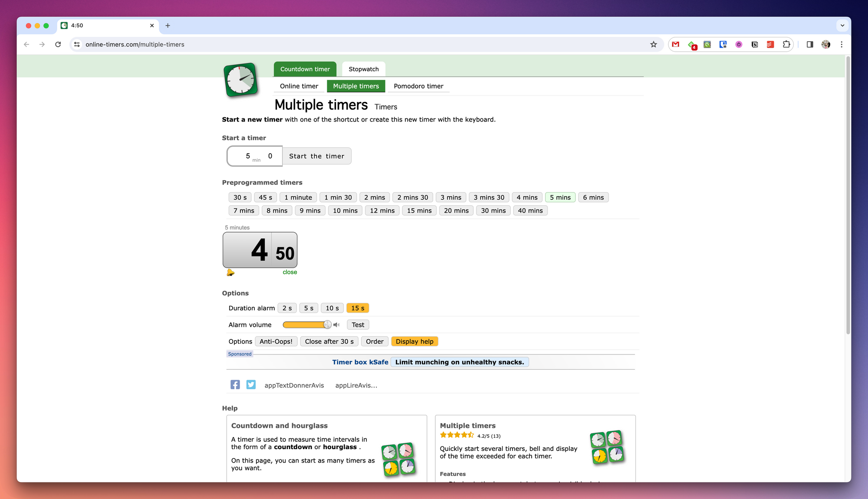Click the Twitter share icon
Screen dimensions: 868x499
click(251, 385)
